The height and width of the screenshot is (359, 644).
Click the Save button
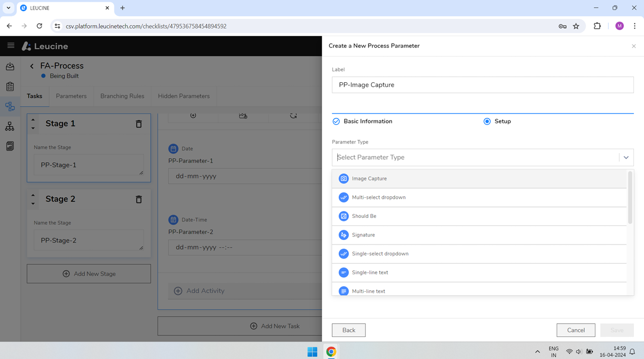(x=617, y=330)
